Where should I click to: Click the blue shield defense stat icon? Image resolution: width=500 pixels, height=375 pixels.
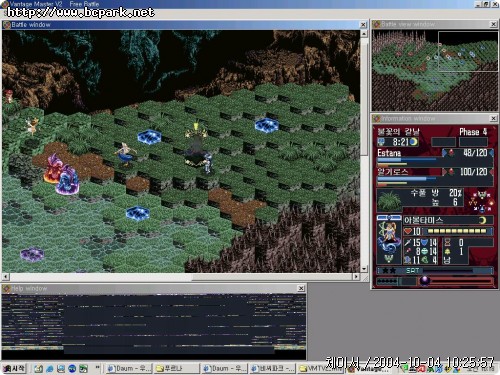pyautogui.click(x=424, y=243)
